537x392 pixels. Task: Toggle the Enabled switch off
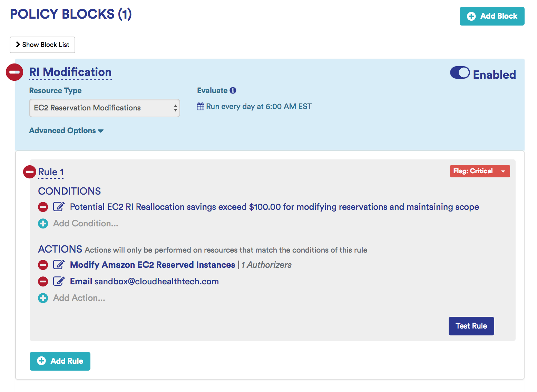pyautogui.click(x=460, y=73)
